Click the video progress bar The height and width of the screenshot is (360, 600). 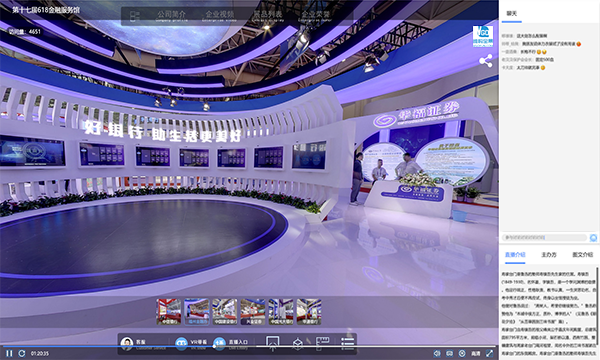click(249, 347)
